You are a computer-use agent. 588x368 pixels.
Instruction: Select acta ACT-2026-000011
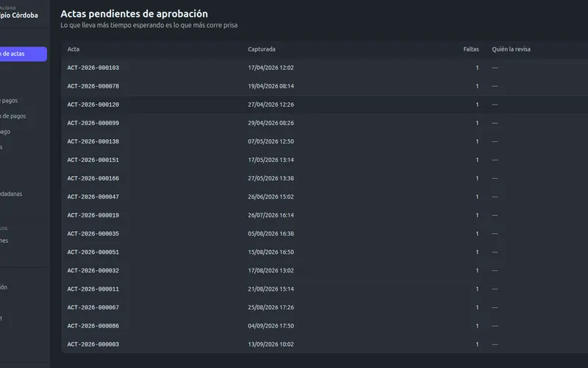[x=93, y=289]
